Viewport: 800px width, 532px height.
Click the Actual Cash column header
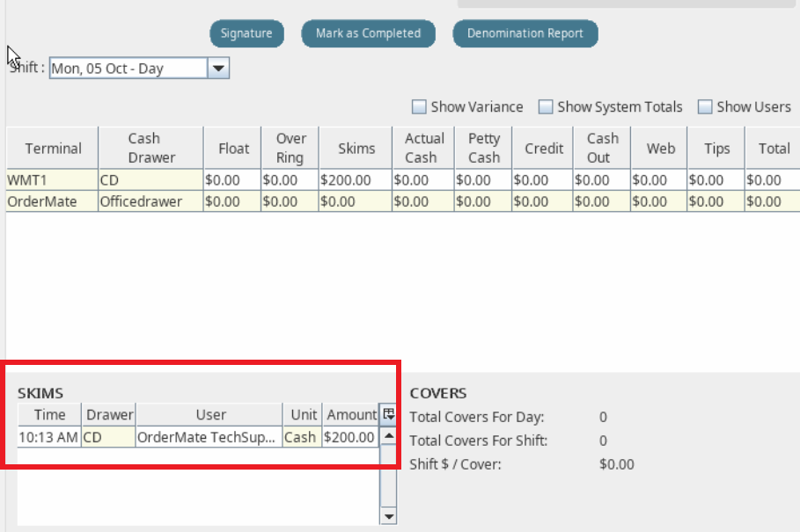pos(423,149)
